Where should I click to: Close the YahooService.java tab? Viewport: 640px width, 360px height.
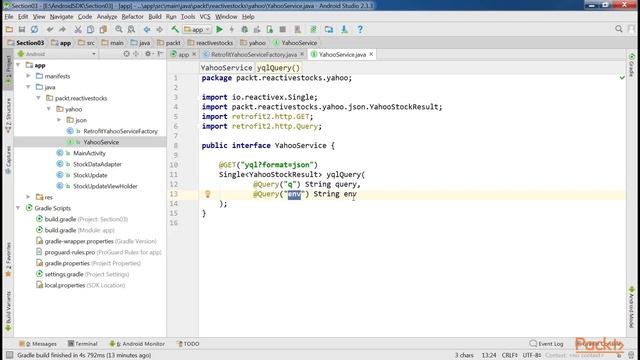tap(371, 54)
